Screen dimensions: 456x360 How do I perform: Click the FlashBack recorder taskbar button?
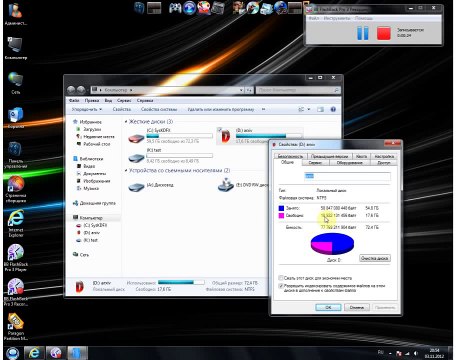pyautogui.click(x=55, y=353)
